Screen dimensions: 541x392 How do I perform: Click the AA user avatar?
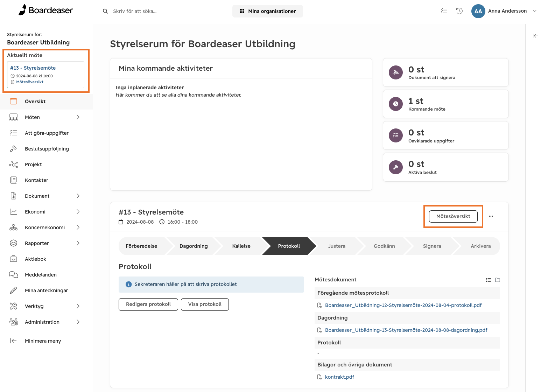(478, 11)
